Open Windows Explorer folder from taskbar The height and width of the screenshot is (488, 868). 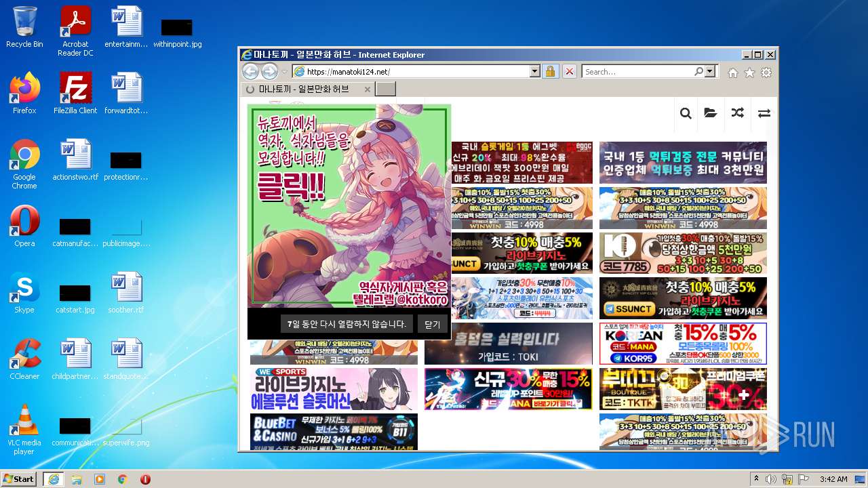[x=77, y=479]
